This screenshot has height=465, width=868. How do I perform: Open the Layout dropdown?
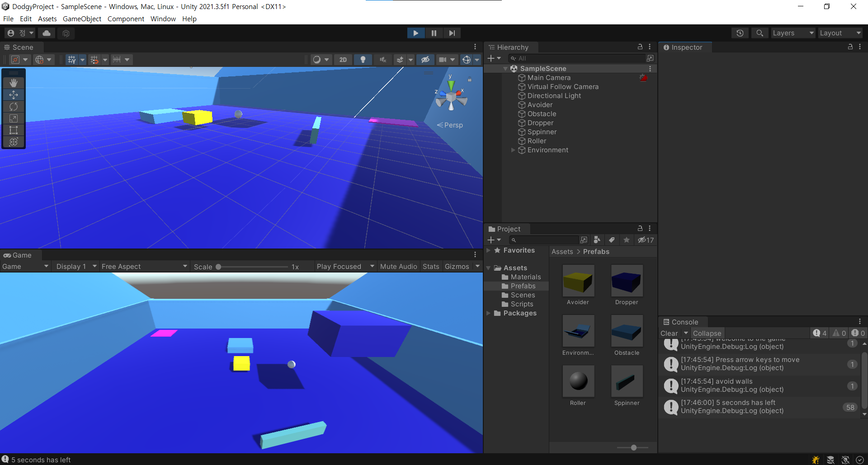(x=840, y=33)
